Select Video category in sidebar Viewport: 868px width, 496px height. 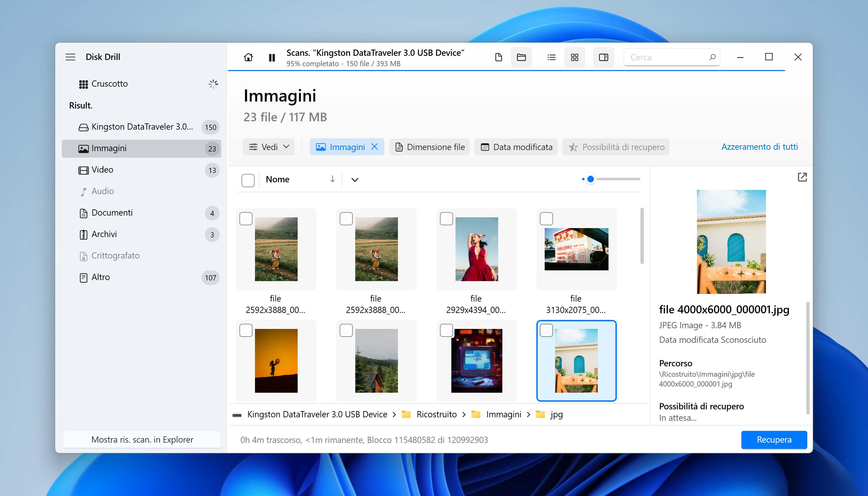tap(142, 170)
